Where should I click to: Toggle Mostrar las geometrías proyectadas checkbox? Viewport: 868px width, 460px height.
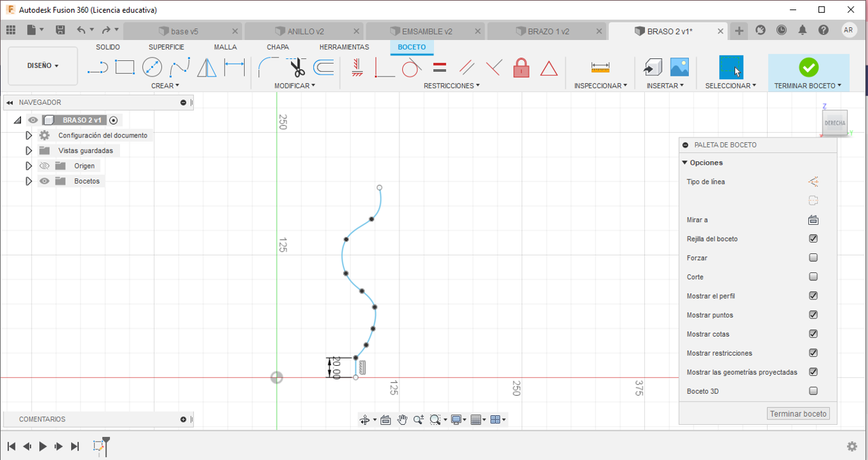coord(813,371)
